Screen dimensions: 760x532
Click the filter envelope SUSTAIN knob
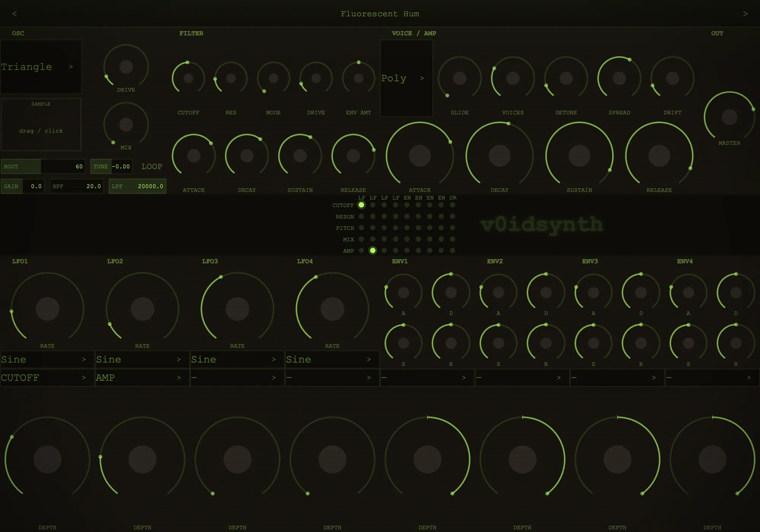point(300,156)
